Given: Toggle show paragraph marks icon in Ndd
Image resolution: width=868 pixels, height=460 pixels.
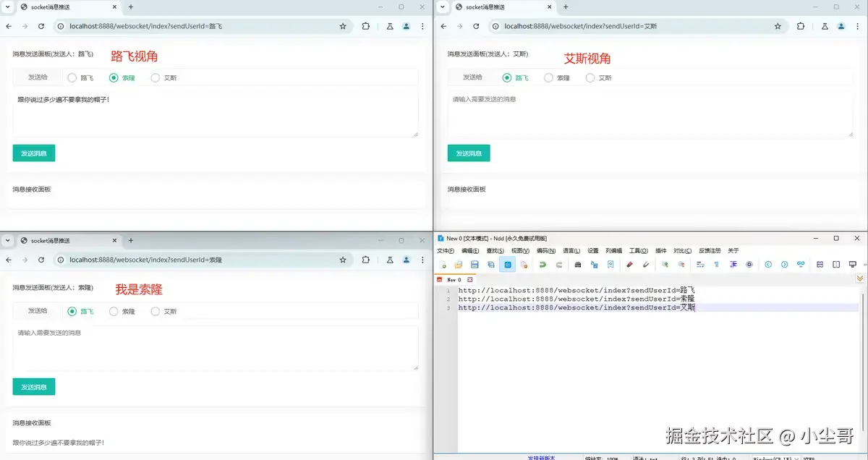Looking at the screenshot, I should coord(716,264).
